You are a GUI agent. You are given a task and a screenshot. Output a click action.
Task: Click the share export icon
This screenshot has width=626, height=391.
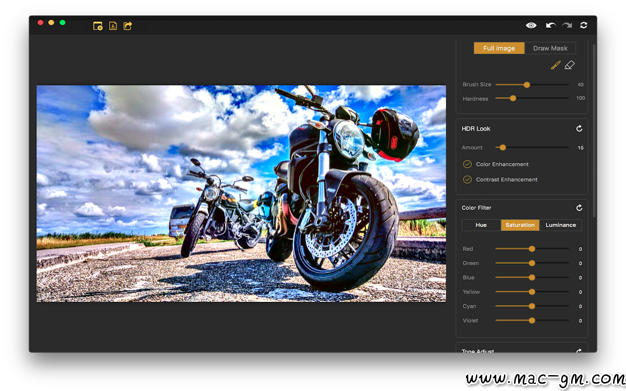coord(128,26)
